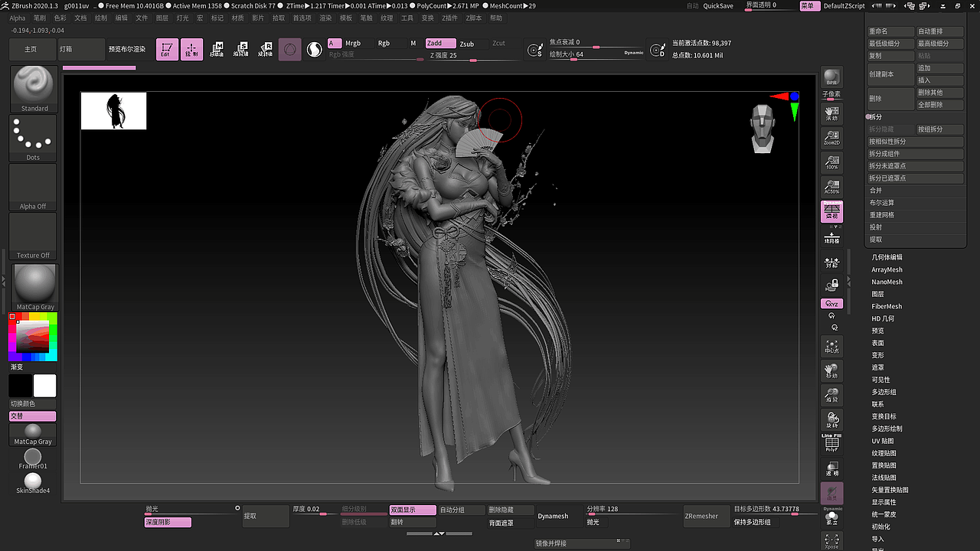
Task: Choose the Move (移动轴) gizmo icon
Action: click(217, 50)
